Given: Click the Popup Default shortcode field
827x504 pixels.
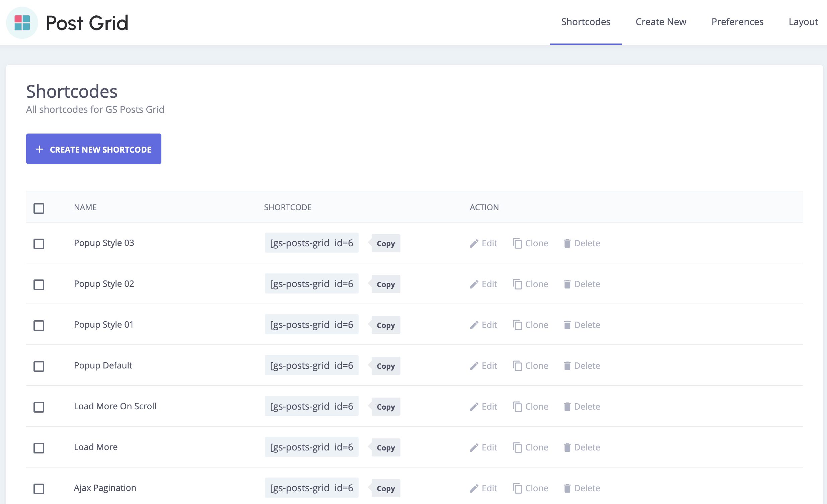Looking at the screenshot, I should pyautogui.click(x=311, y=365).
